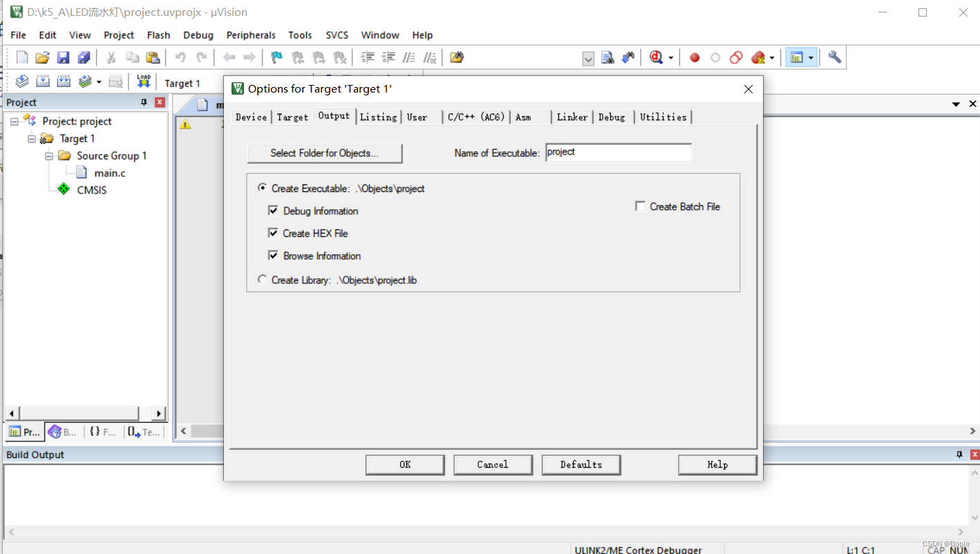Click the Cut scissors icon
This screenshot has height=554, width=980.
[111, 57]
